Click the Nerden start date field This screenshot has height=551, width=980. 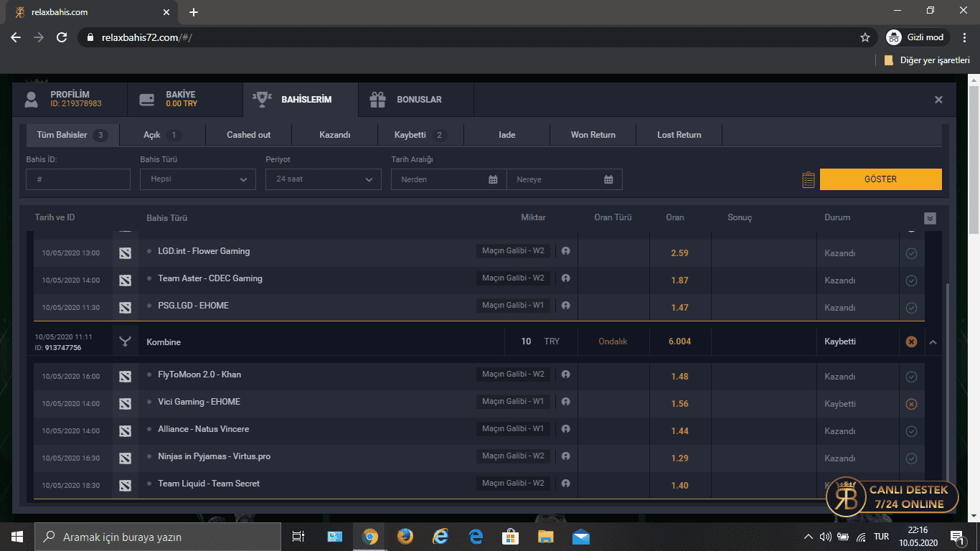(x=449, y=179)
